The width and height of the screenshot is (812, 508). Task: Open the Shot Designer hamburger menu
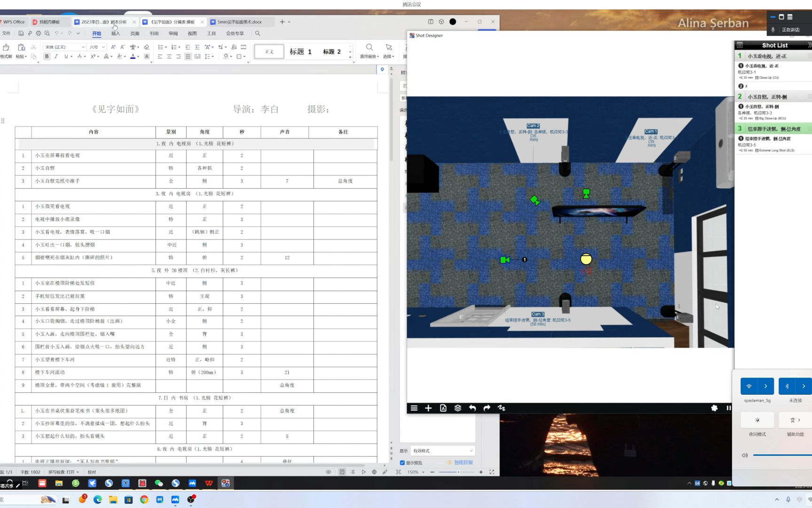[414, 408]
